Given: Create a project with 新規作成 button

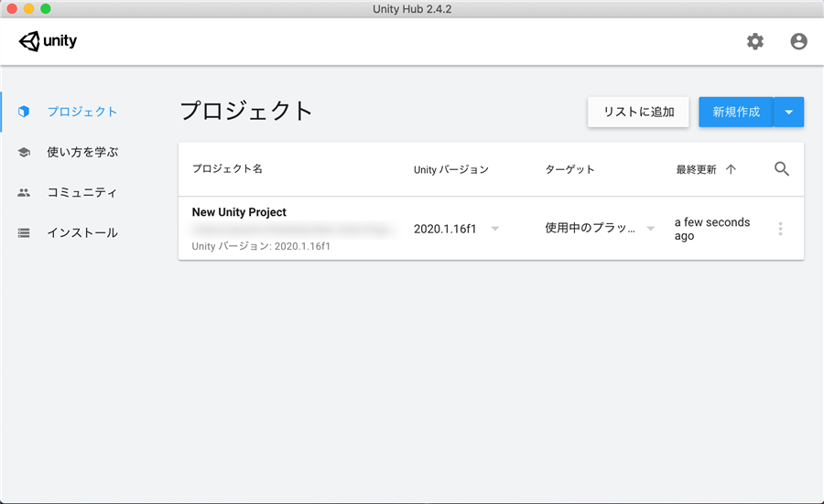Looking at the screenshot, I should pos(736,112).
